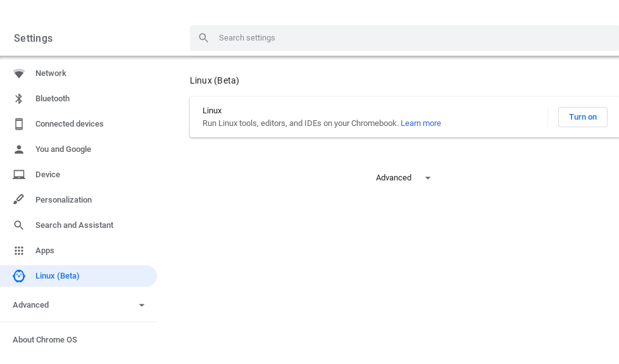Click the Search and Assistant magnifier icon

[18, 225]
